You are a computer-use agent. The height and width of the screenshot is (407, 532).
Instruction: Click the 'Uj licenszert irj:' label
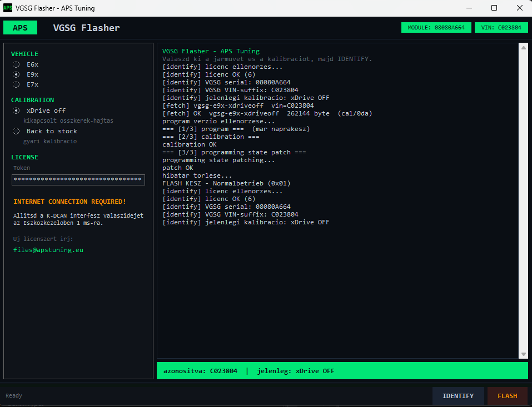[x=43, y=239]
